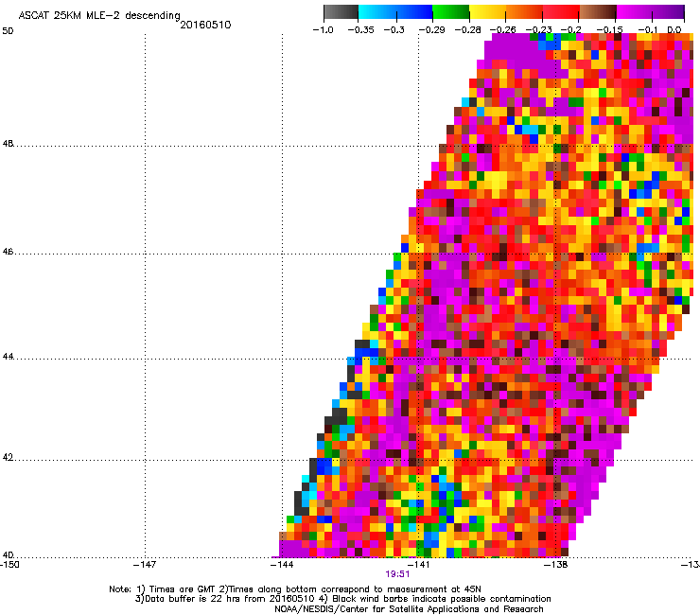Viewport: 700px width, 615px height.
Task: Click the gray segment of the color bar
Action: click(x=341, y=11)
